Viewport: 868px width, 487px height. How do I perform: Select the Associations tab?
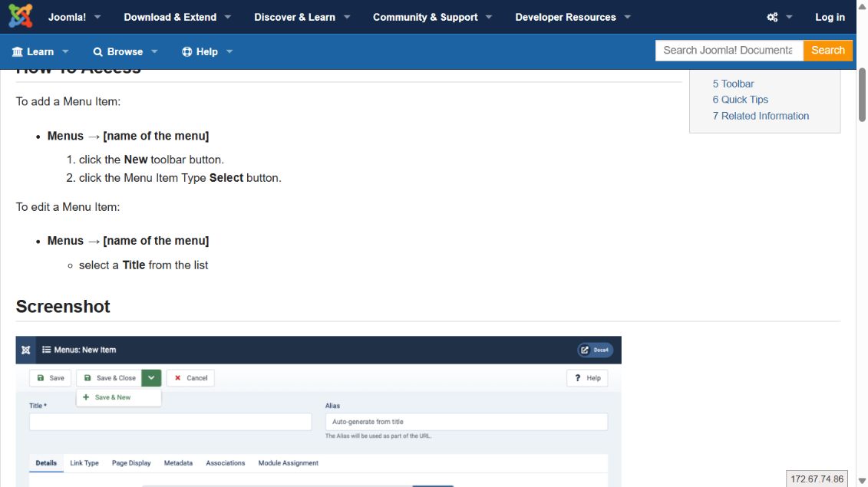tap(226, 463)
